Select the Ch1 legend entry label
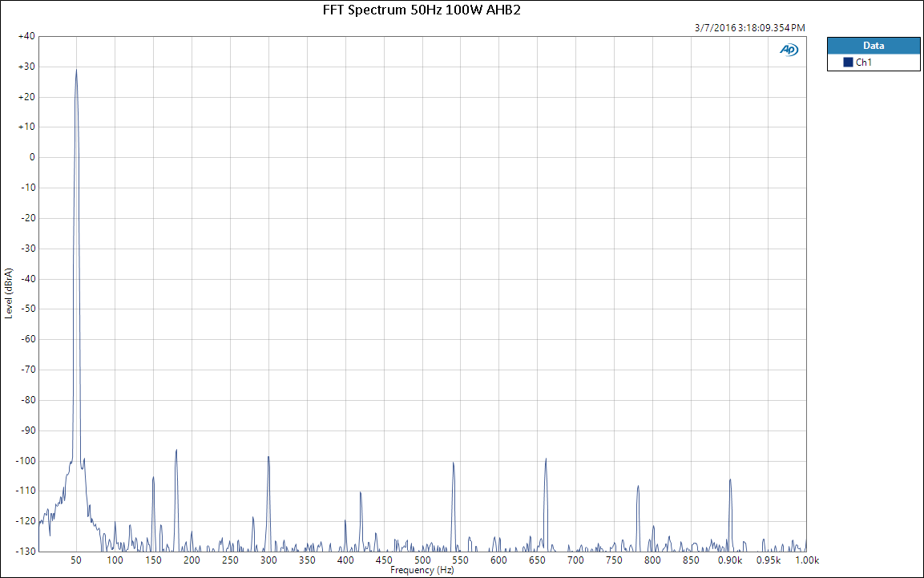 (863, 62)
